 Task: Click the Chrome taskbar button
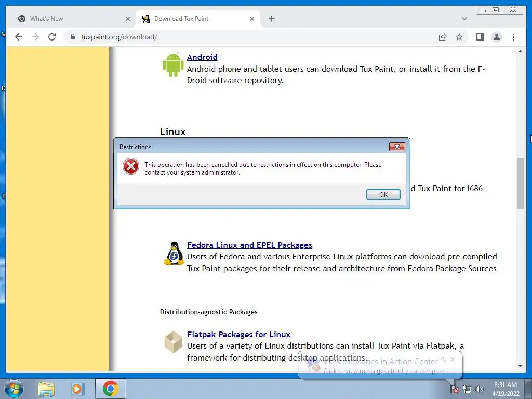click(111, 389)
